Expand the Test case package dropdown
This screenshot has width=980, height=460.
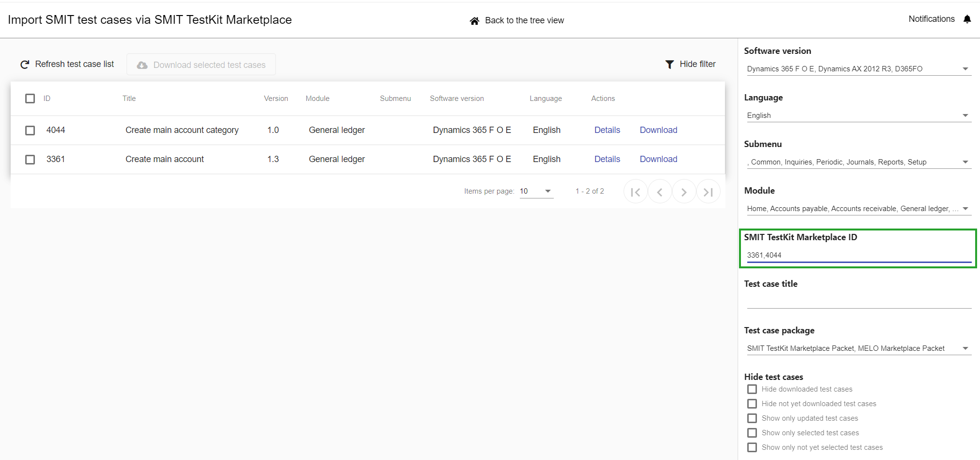(858, 348)
